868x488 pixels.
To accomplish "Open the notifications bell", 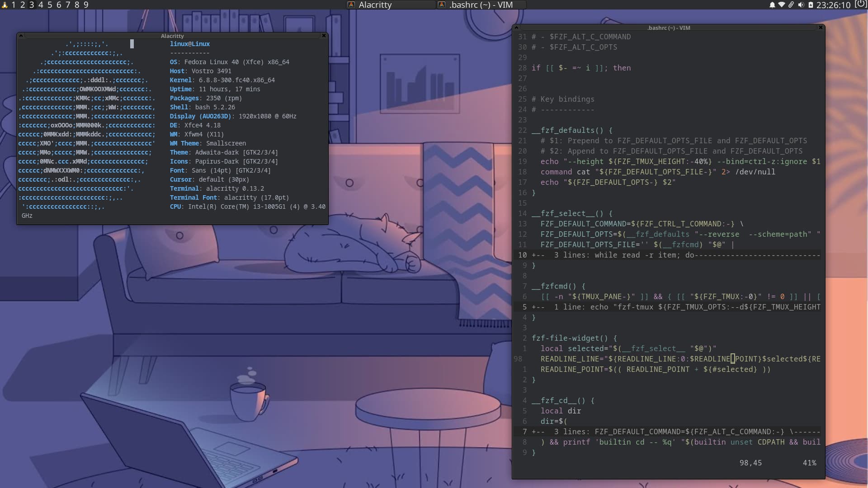I will [772, 5].
